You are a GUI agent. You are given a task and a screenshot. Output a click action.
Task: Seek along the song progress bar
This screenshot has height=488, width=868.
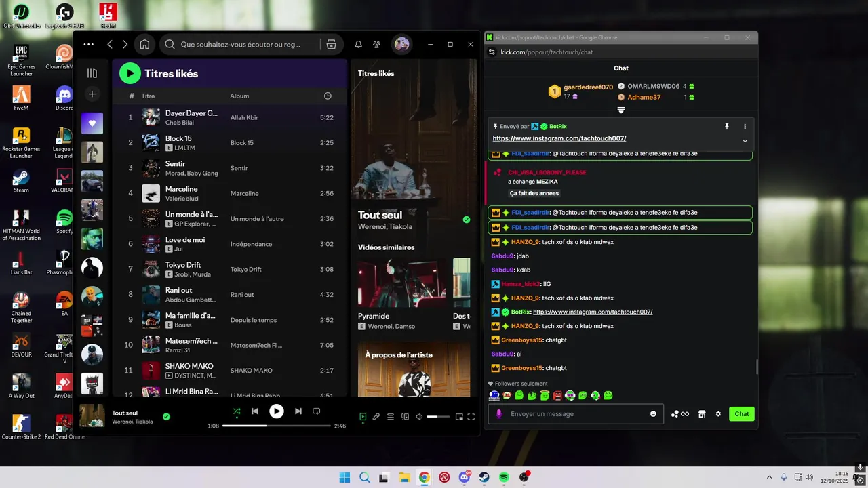[x=277, y=426]
